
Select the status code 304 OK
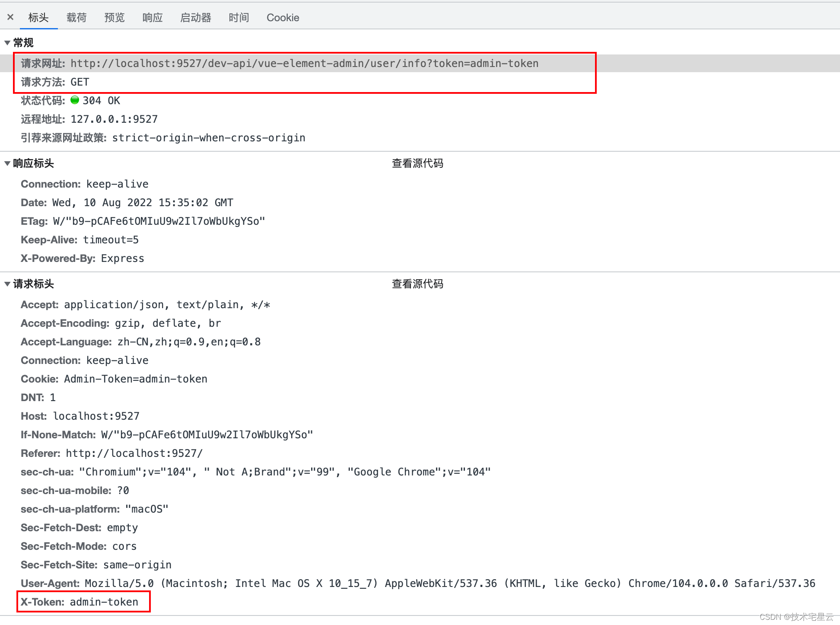[102, 101]
